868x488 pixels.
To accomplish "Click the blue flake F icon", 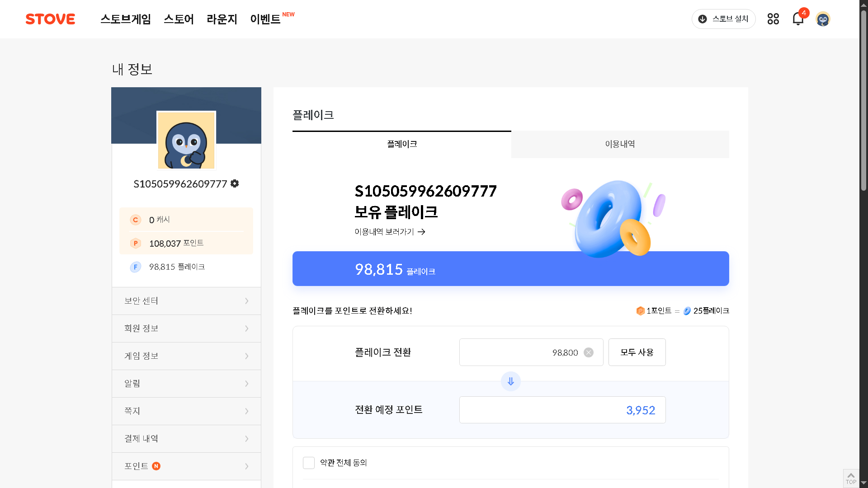I will 136,267.
